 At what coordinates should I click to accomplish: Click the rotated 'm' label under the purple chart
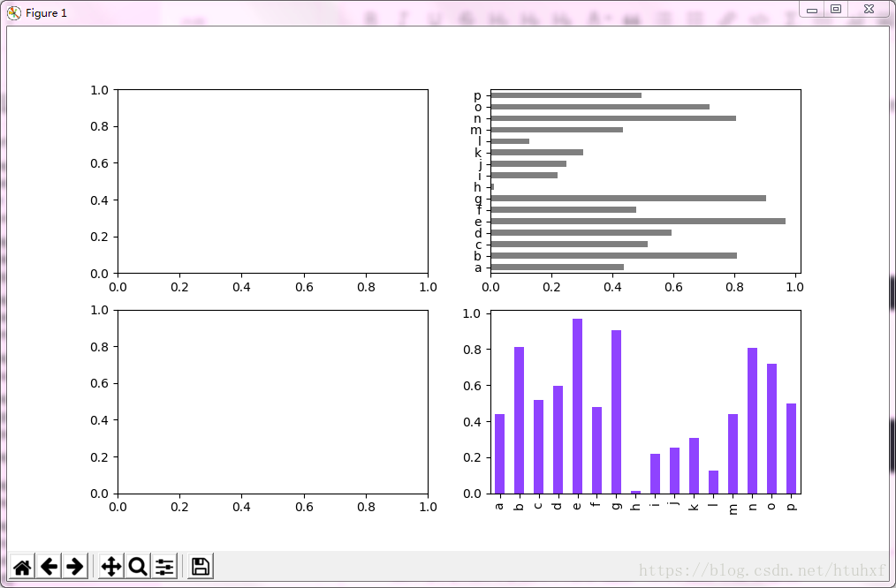(x=733, y=509)
